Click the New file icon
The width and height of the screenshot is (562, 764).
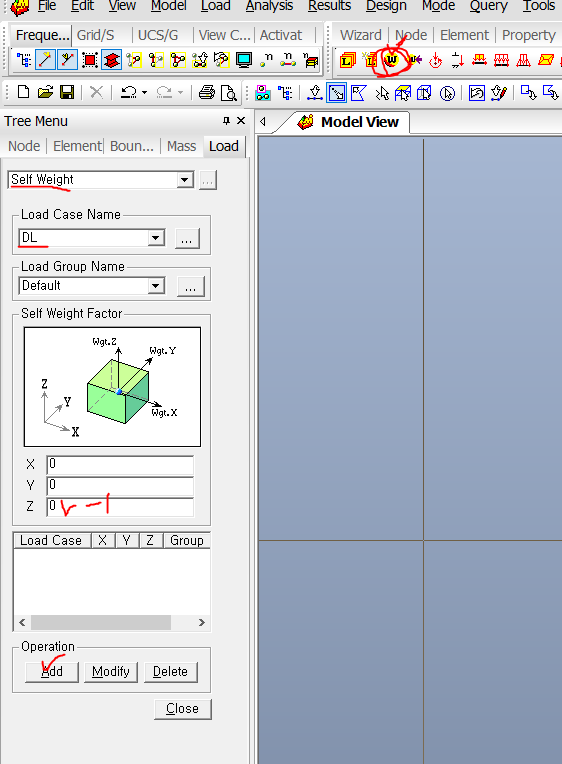(23, 92)
